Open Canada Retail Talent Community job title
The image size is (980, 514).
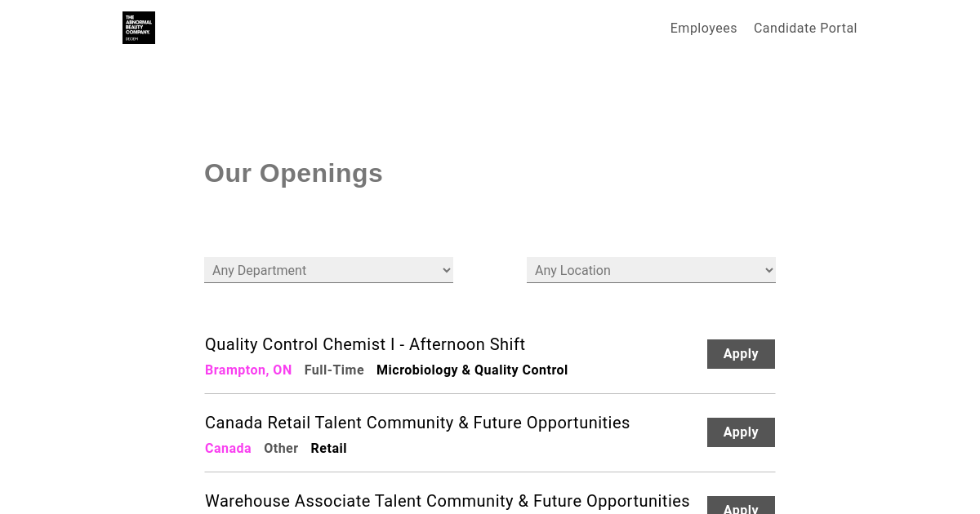(417, 423)
